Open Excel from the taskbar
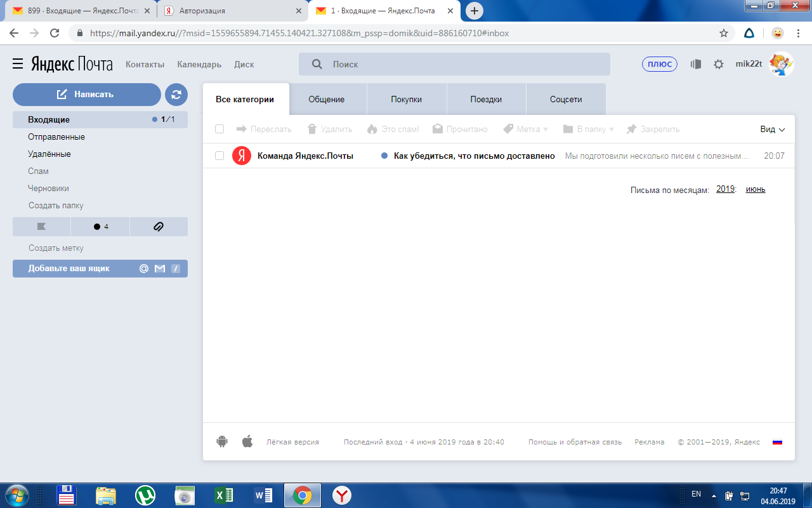The width and height of the screenshot is (812, 508). [224, 495]
